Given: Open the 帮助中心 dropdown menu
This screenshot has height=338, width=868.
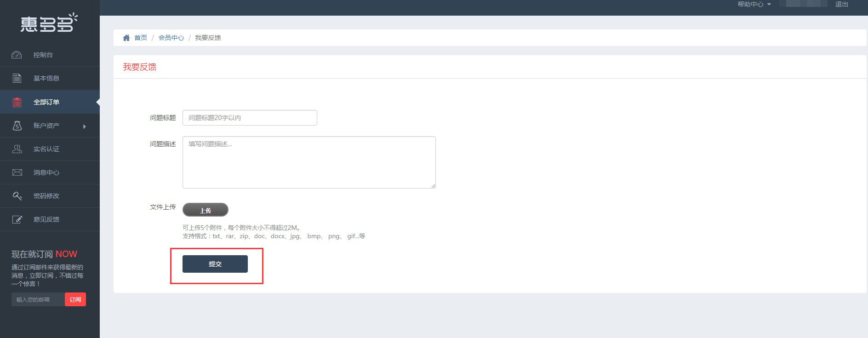Looking at the screenshot, I should [x=754, y=4].
